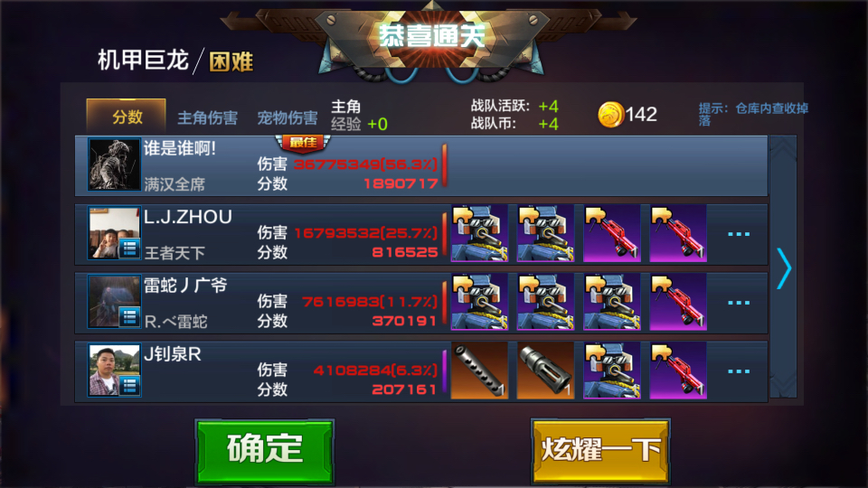This screenshot has height=488, width=868.
Task: Select third robot reward in 雷蛇丿广爷's row
Action: tap(612, 302)
